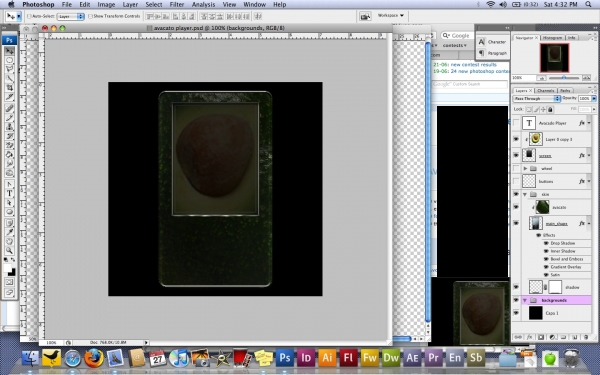Select the History Brush tool
Screen dimensions: 600x375
(10, 136)
